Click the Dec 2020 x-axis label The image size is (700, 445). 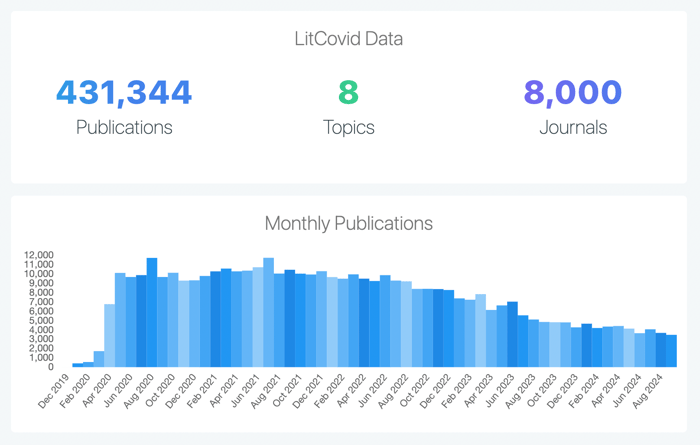pos(181,391)
